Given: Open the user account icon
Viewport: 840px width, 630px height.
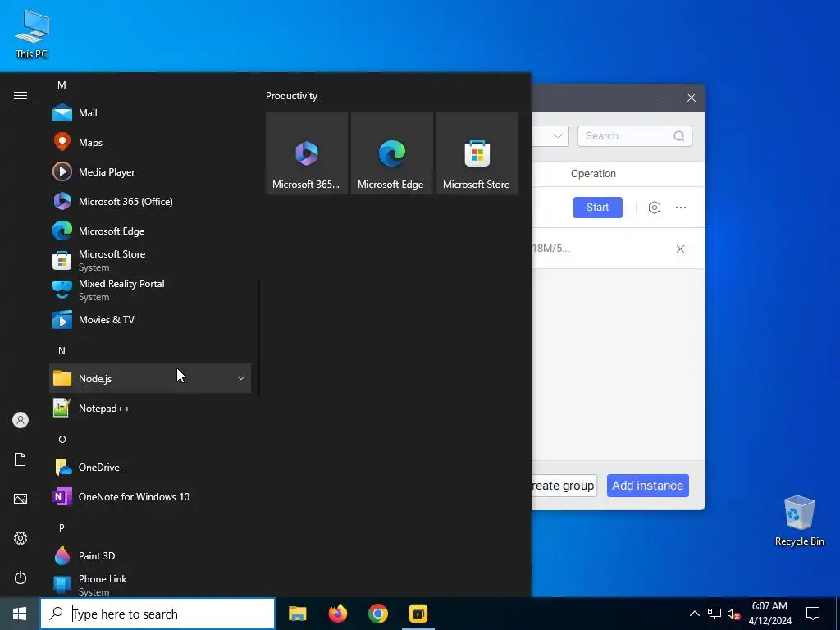Looking at the screenshot, I should [x=21, y=420].
